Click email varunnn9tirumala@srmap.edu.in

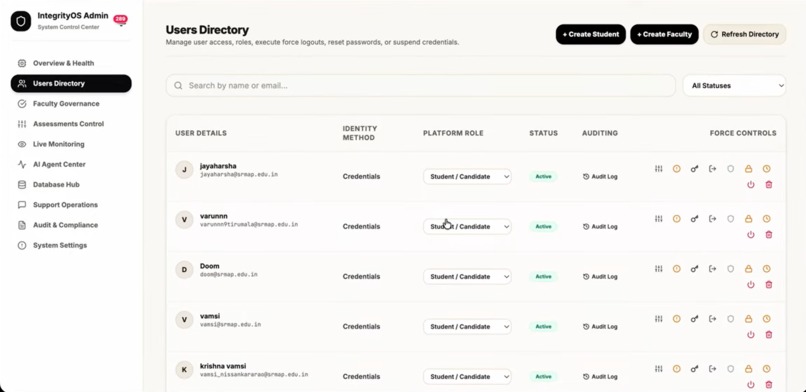click(x=249, y=225)
